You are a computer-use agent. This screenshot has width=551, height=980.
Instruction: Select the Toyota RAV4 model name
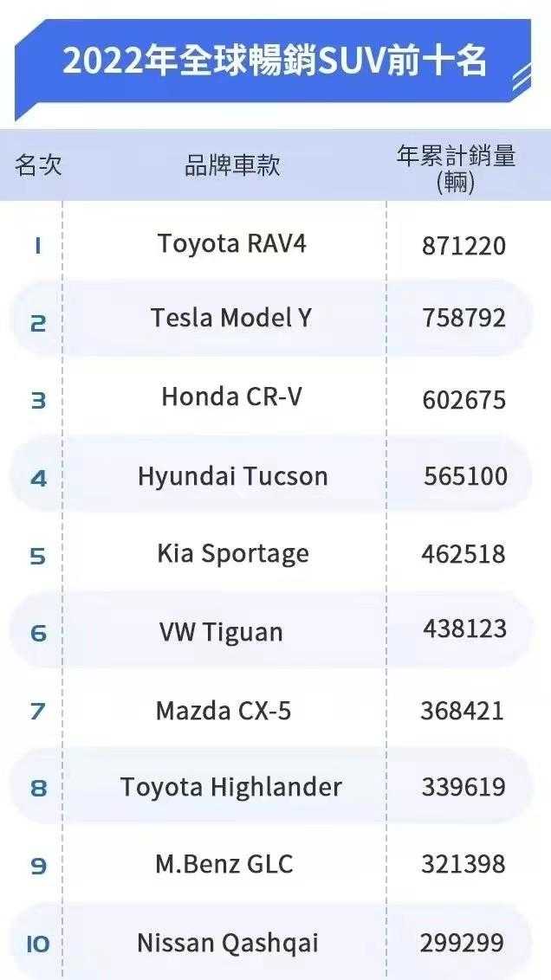232,243
